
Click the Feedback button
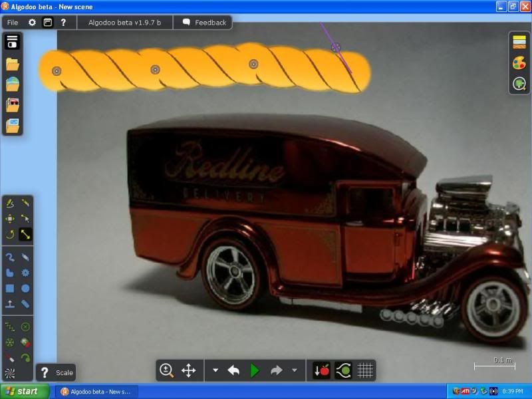pos(204,23)
